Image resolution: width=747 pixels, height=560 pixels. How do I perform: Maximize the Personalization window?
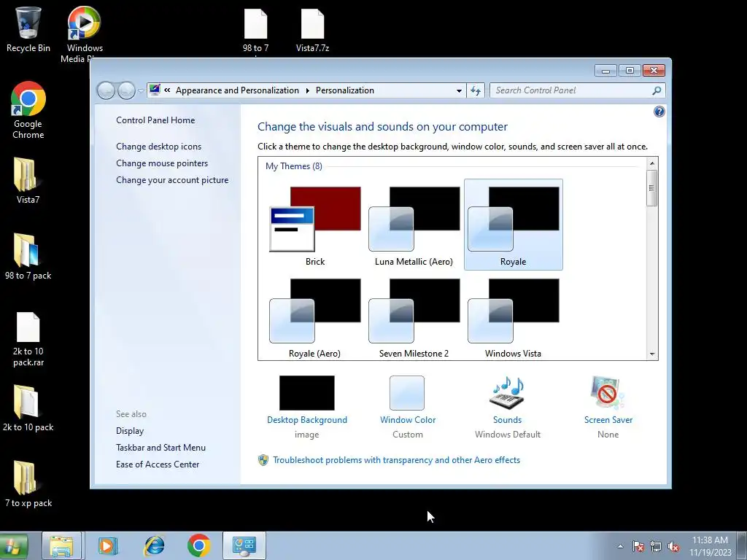point(630,71)
